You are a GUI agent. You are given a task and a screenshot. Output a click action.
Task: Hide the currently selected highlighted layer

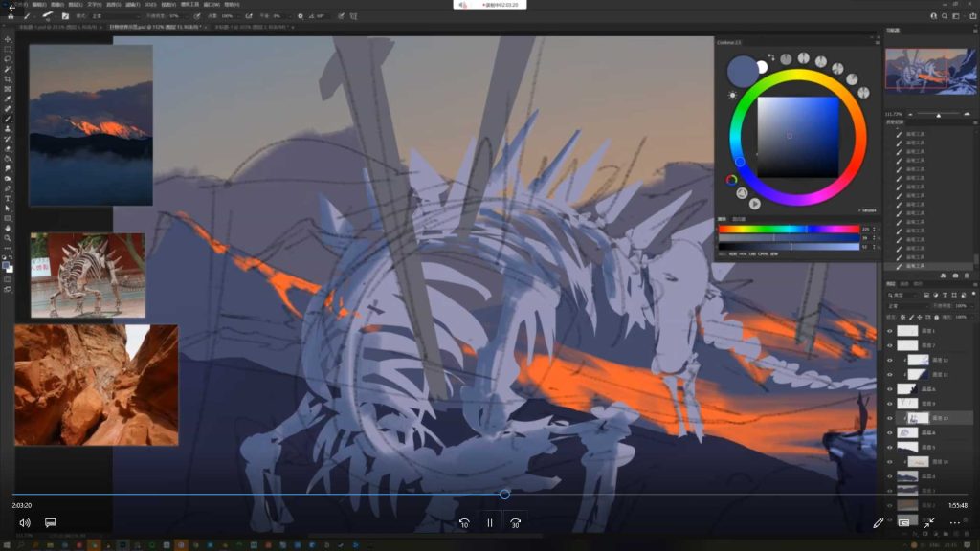click(x=890, y=418)
